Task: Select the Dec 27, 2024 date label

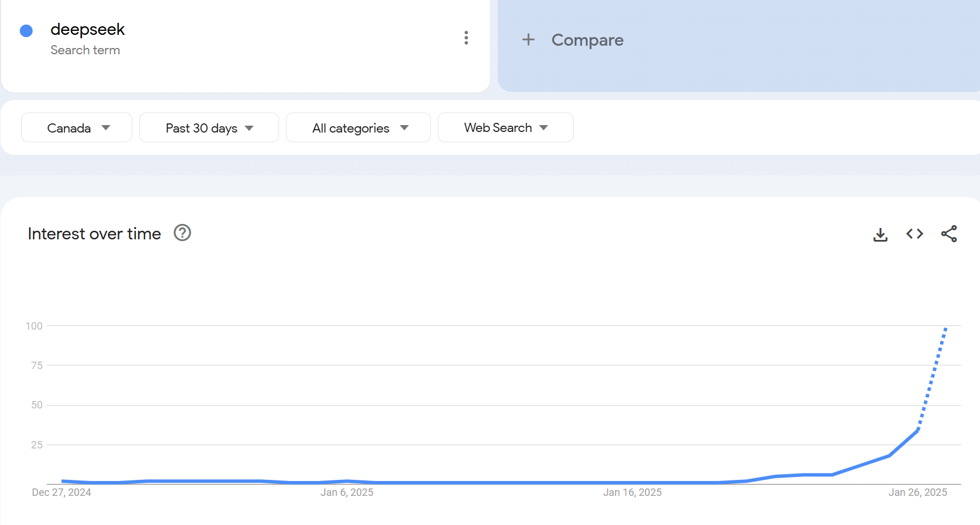Action: [x=61, y=492]
